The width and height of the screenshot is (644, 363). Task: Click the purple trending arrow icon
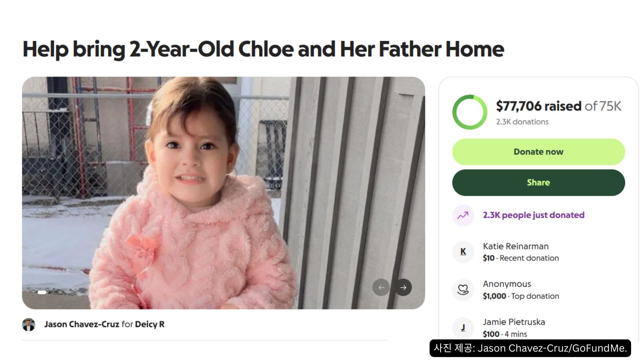(463, 215)
